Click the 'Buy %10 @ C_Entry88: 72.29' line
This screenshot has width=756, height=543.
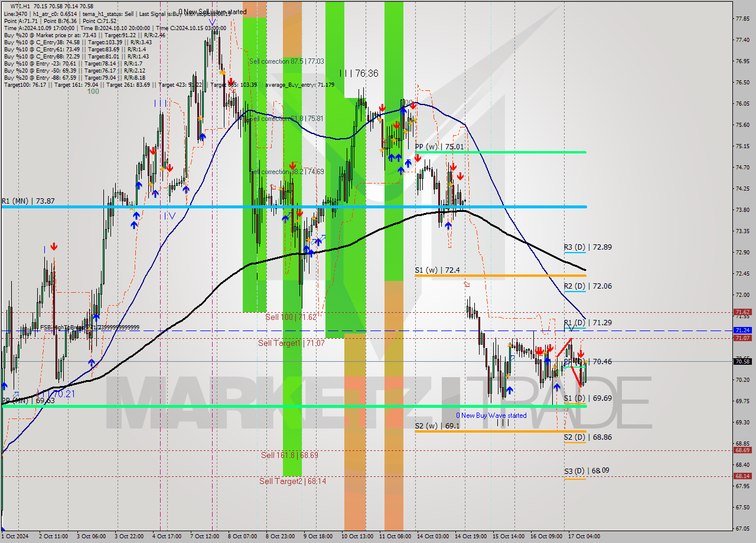[x=76, y=56]
